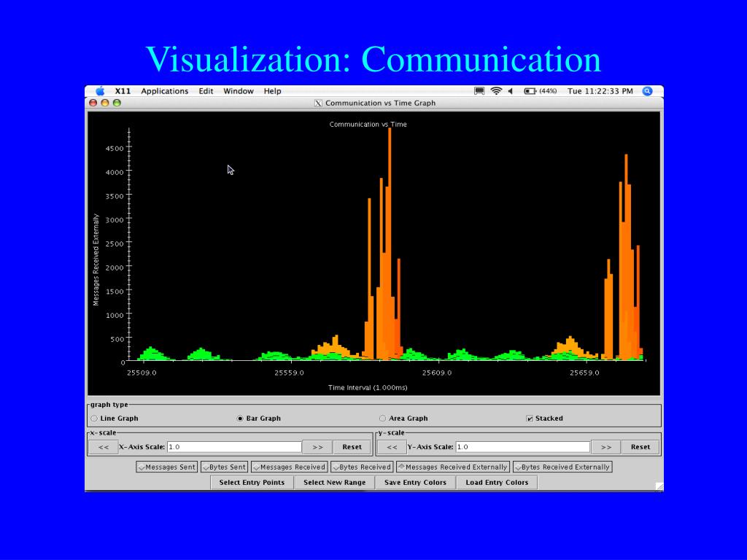Select the Line Graph radio button
747x560 pixels.
pos(94,418)
